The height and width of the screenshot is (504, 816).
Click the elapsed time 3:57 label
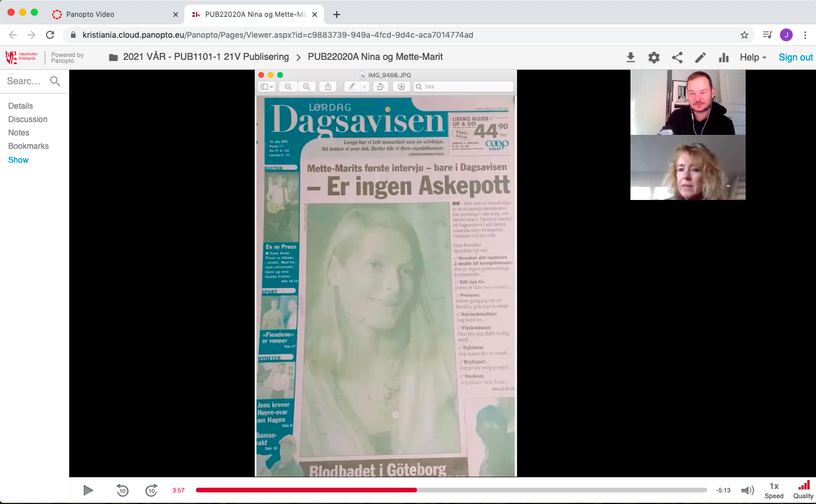click(x=179, y=490)
